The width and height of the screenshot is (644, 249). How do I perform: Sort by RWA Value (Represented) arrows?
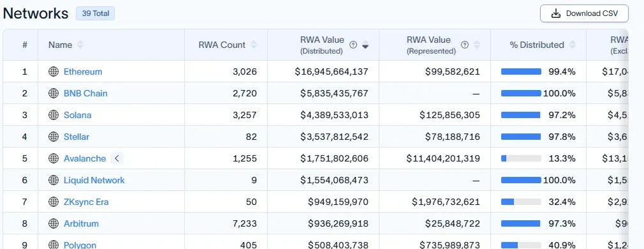476,45
